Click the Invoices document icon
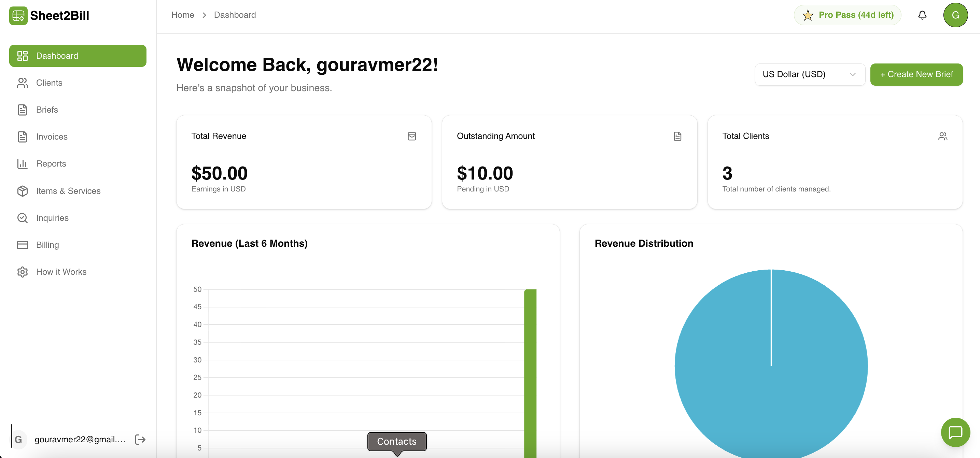The image size is (980, 458). coord(22,137)
